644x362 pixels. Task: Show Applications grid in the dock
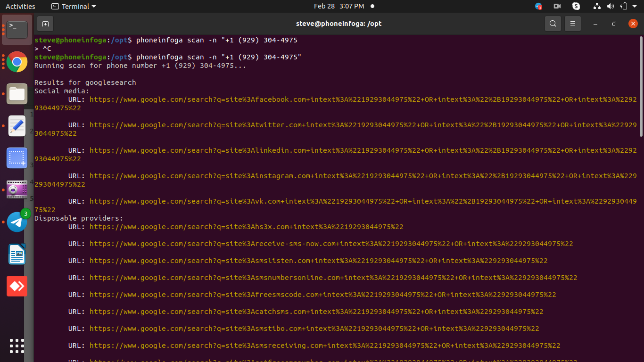(17, 346)
